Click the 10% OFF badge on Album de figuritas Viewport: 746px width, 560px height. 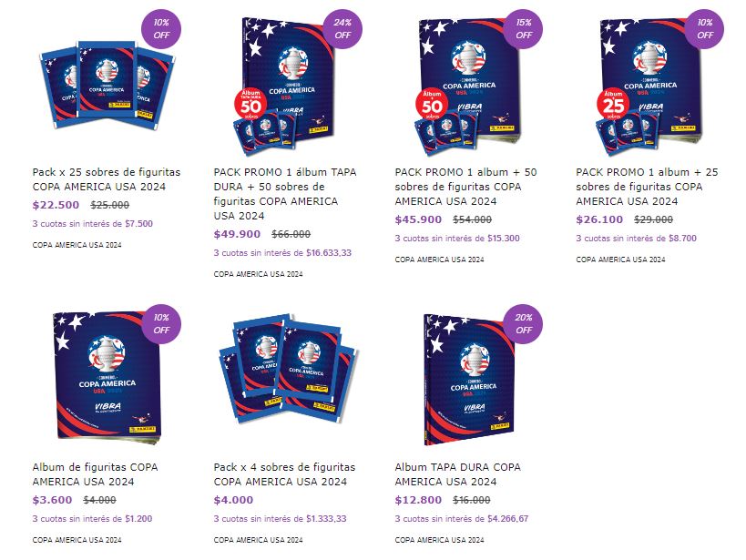(161, 324)
